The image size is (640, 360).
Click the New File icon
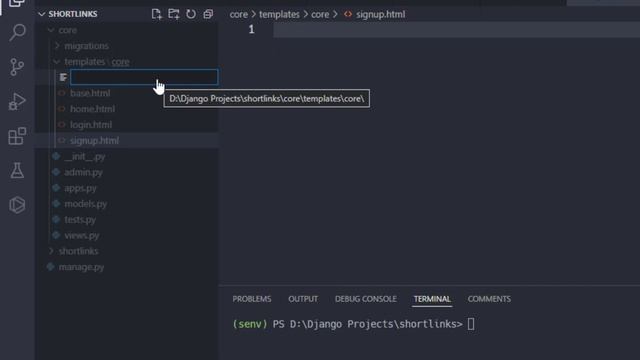[x=156, y=14]
